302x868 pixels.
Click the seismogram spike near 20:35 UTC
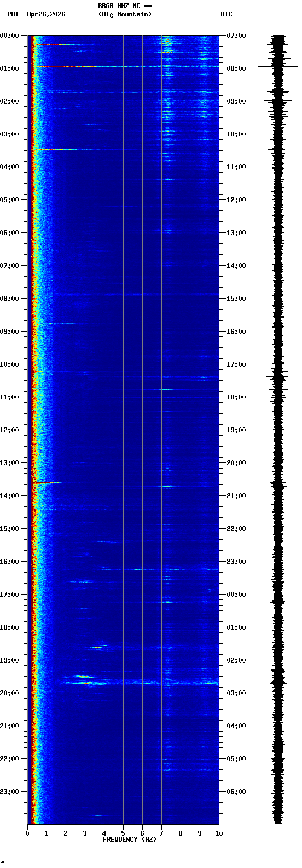click(x=277, y=482)
